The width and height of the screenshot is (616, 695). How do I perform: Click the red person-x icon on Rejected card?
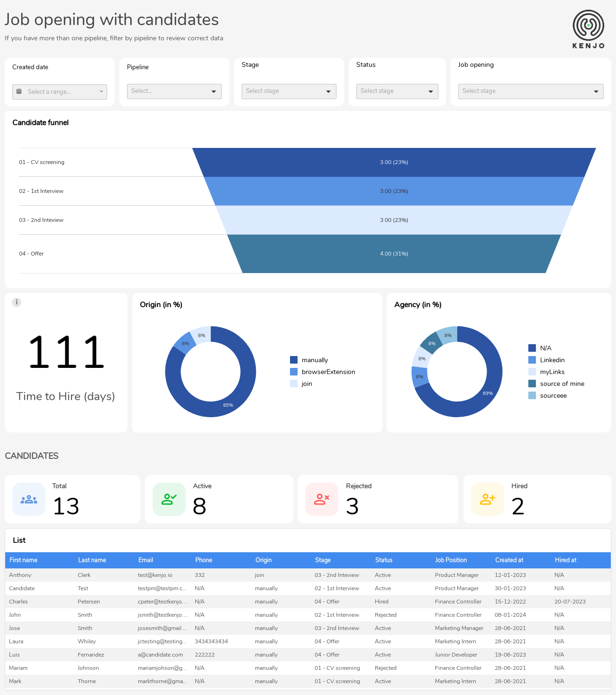[x=321, y=499]
